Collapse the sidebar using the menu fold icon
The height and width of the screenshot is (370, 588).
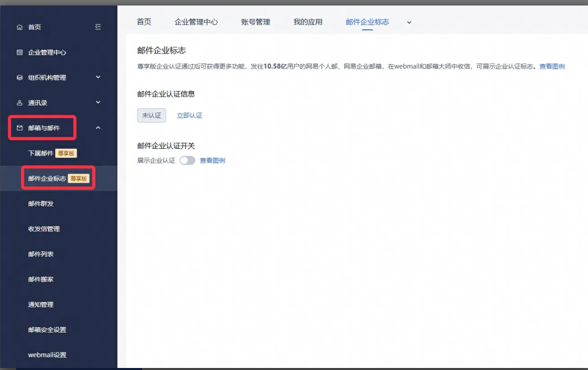(98, 27)
